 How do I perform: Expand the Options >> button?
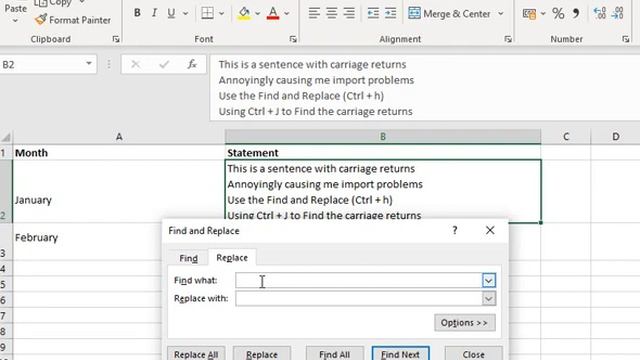(x=464, y=322)
